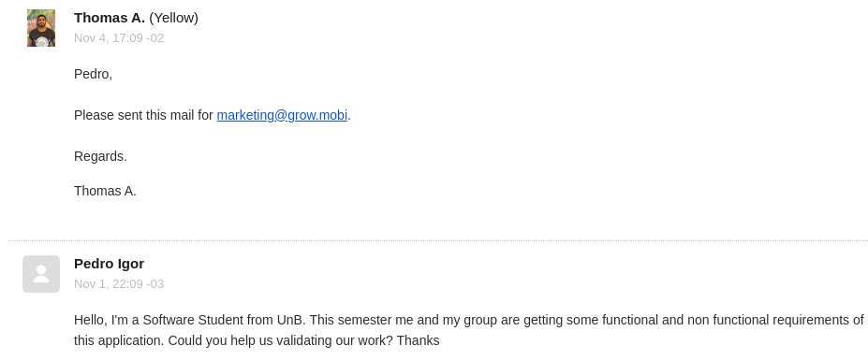Screen dimensions: 868x360
Task: Click the "Nov 4, 17:09 -02" timestamp
Action: click(119, 38)
